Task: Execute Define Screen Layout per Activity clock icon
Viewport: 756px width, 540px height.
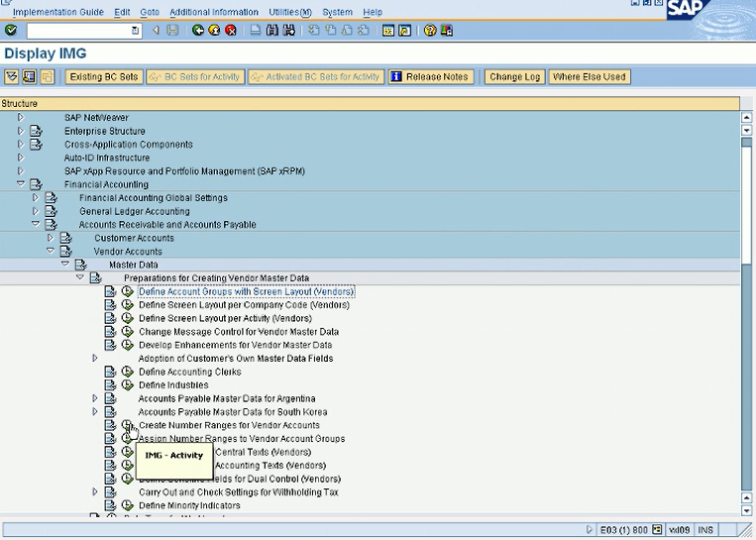Action: [127, 318]
